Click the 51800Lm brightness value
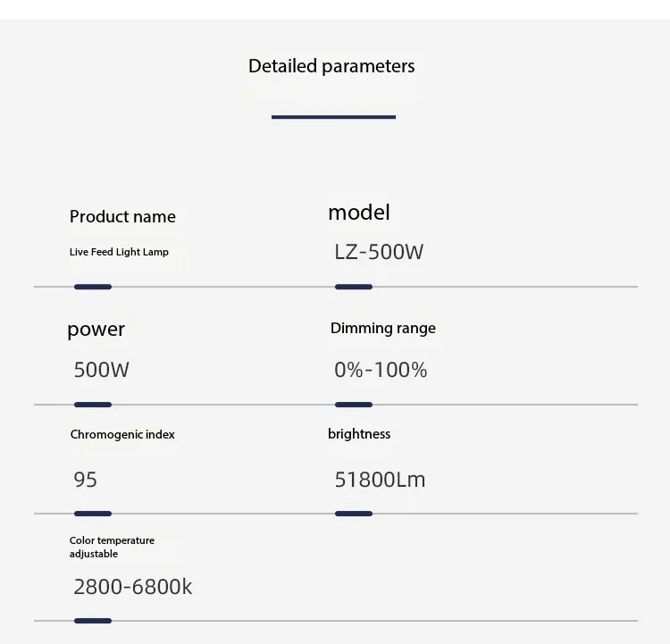Screen dimensions: 670x644 tap(380, 480)
